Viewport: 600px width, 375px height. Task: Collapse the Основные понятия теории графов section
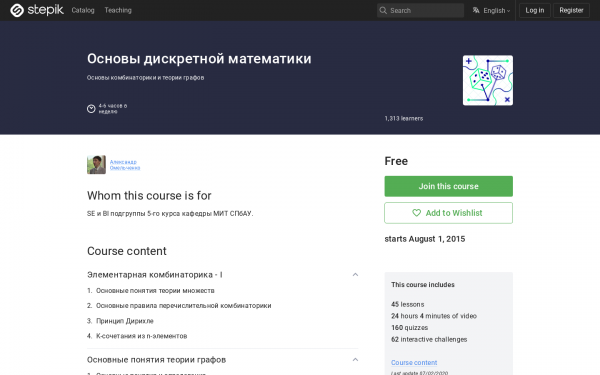click(355, 360)
